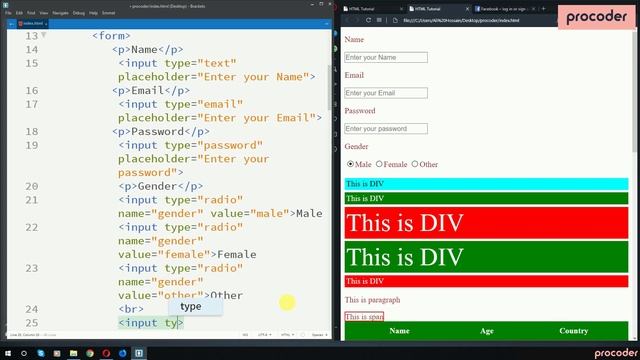Open Opera browser from the taskbar
The image size is (640, 360).
[x=106, y=353]
